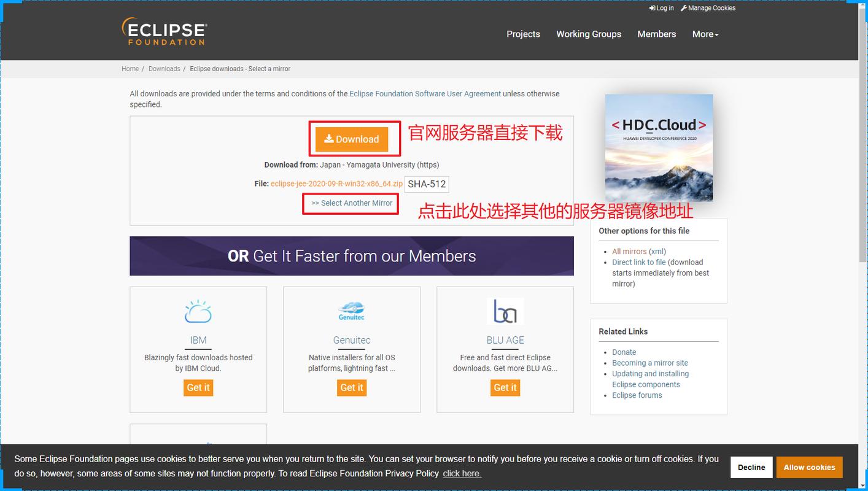Click Download from Japan Yamagata University text
Screen dimensions: 868x491
[352, 165]
